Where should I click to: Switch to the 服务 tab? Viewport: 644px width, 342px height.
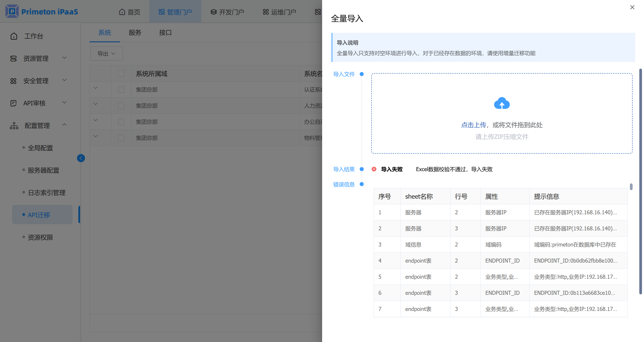pos(135,32)
